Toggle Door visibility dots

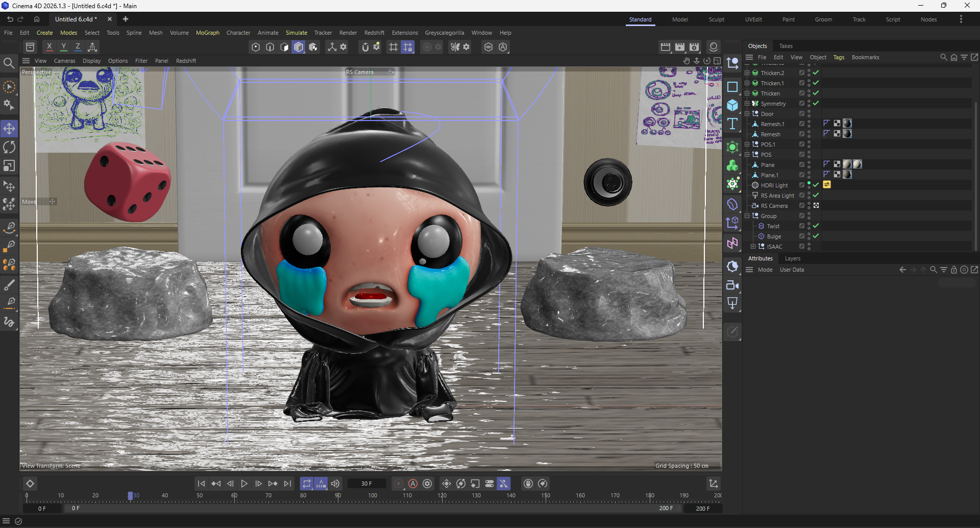pos(809,113)
